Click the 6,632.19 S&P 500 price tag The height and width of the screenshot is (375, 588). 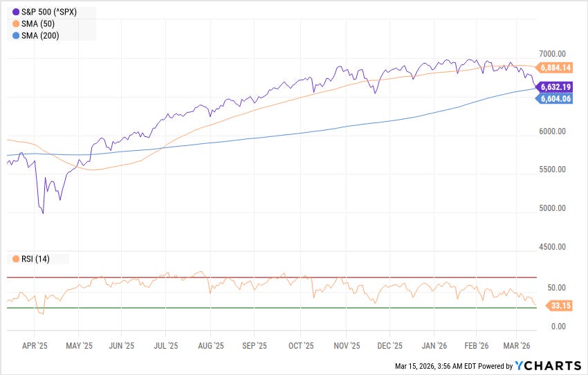[x=554, y=87]
